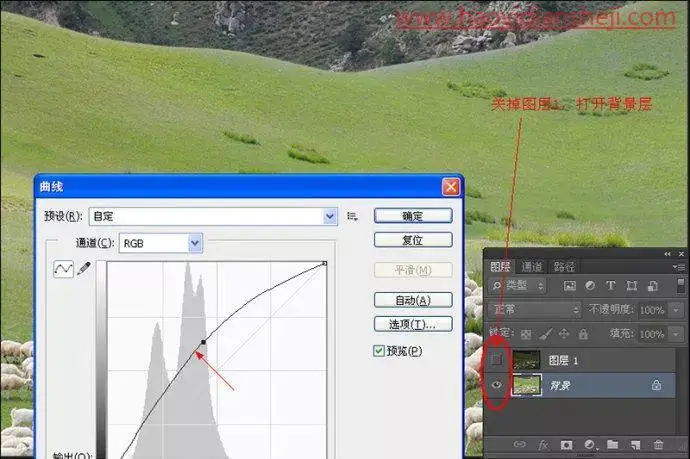Open the 预设 preset dropdown
The height and width of the screenshot is (459, 690).
pyautogui.click(x=330, y=216)
